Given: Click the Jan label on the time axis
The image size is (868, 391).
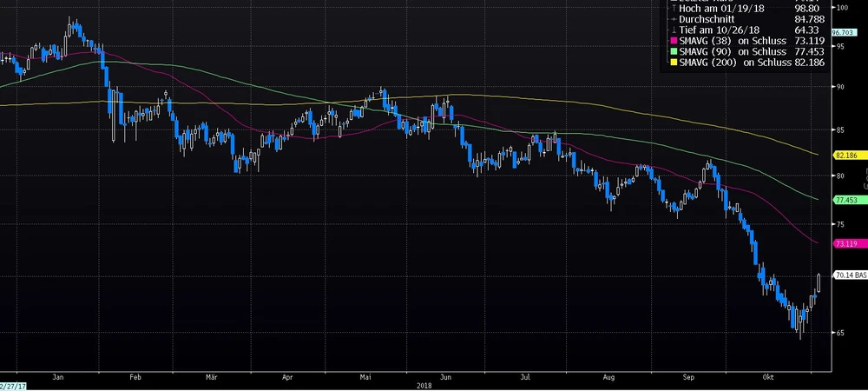Looking at the screenshot, I should coord(58,378).
